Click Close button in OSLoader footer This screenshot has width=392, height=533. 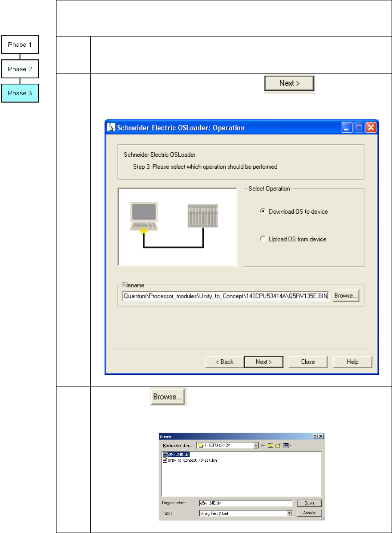[x=308, y=362]
